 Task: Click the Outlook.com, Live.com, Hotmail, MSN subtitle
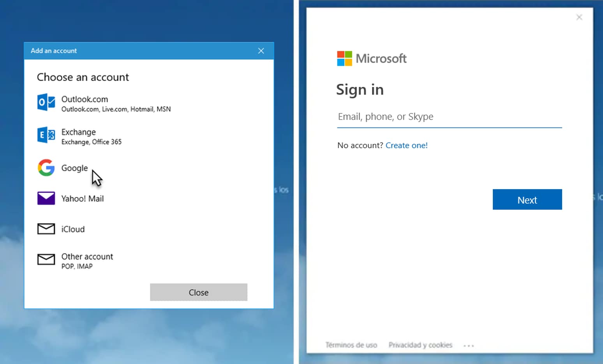point(116,109)
